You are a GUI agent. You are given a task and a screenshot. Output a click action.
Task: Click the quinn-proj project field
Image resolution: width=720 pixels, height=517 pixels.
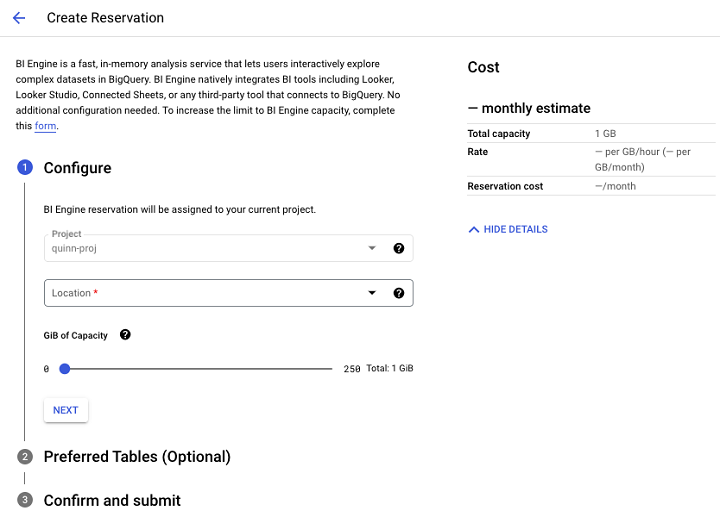200,248
